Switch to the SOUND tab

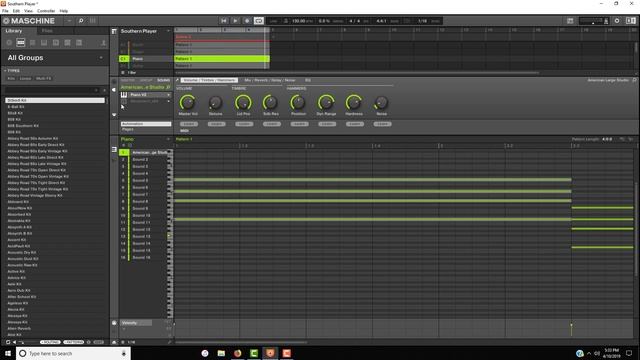pyautogui.click(x=163, y=80)
